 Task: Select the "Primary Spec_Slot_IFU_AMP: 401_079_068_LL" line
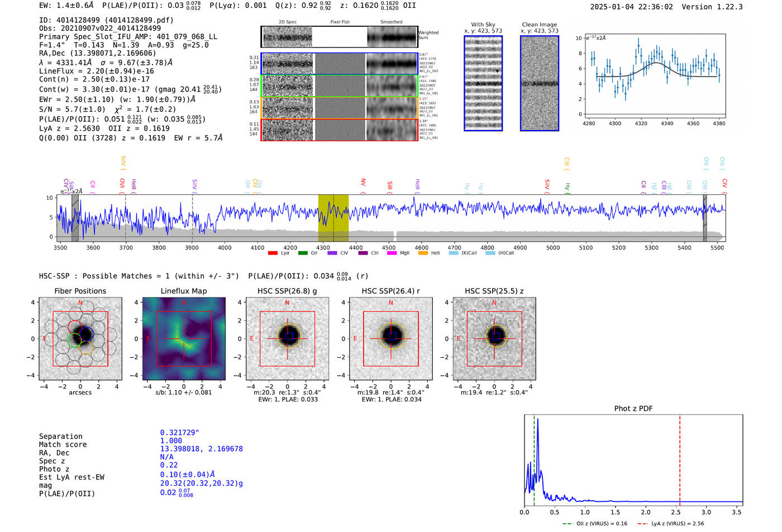point(128,37)
